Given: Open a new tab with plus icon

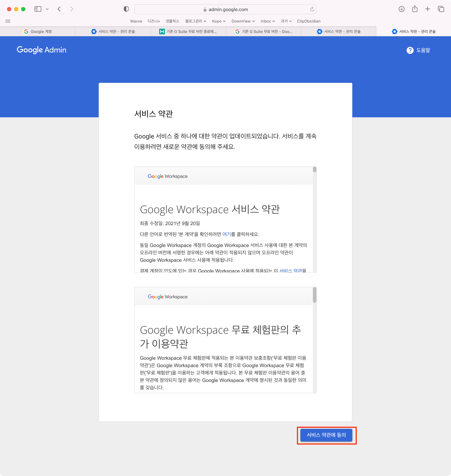Looking at the screenshot, I should [427, 9].
